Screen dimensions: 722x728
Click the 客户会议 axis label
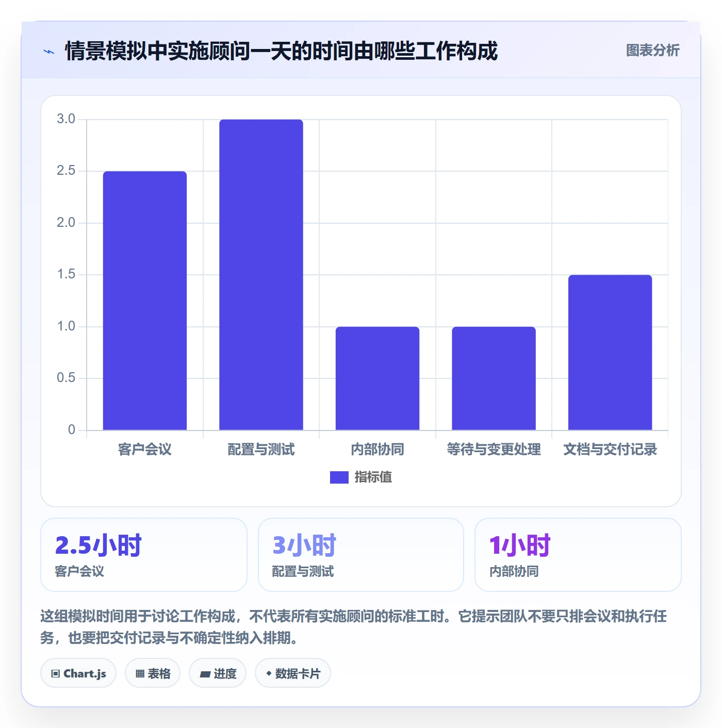[x=145, y=450]
